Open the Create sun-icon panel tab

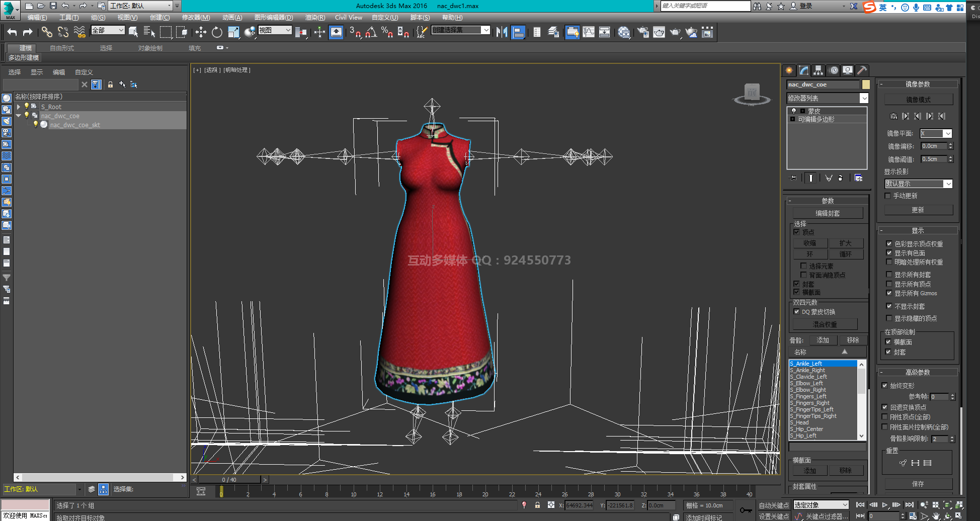789,70
